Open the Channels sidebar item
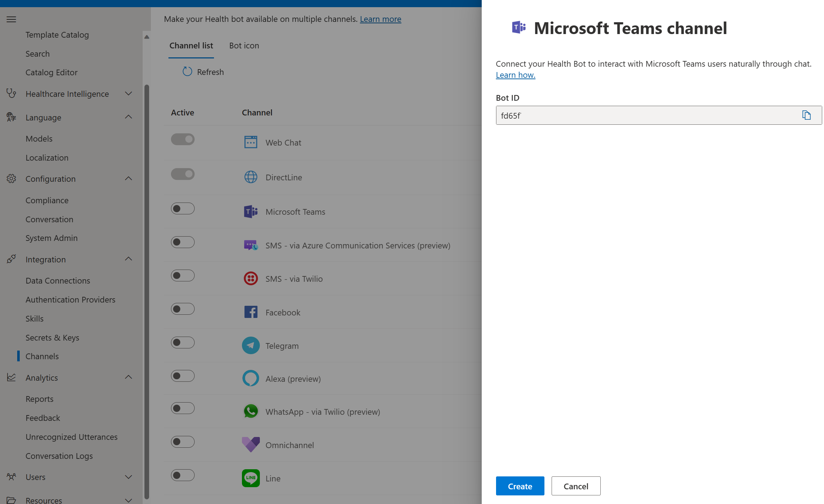The image size is (824, 504). pyautogui.click(x=42, y=356)
